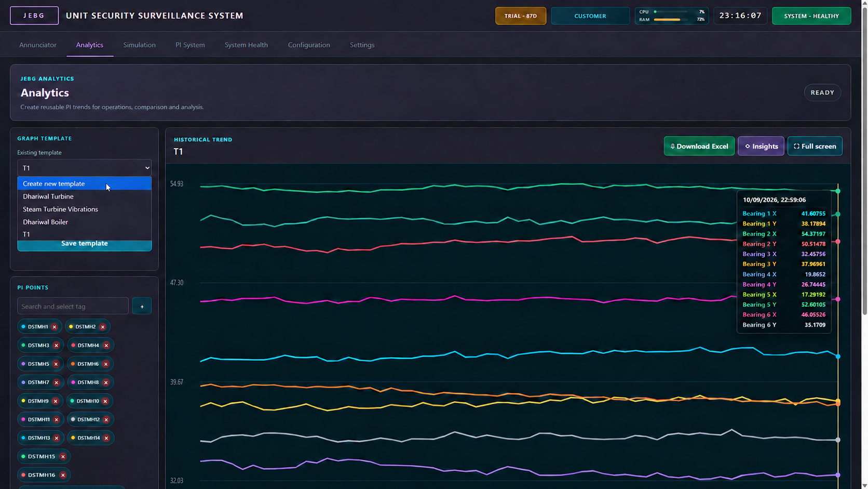Click the TRIAL - 87D badge
The width and height of the screenshot is (868, 489).
tap(521, 16)
